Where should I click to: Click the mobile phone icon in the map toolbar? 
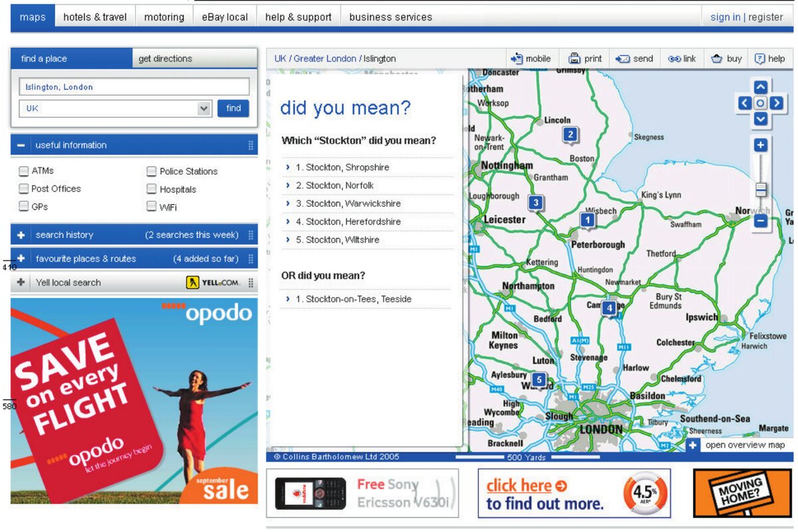(517, 59)
